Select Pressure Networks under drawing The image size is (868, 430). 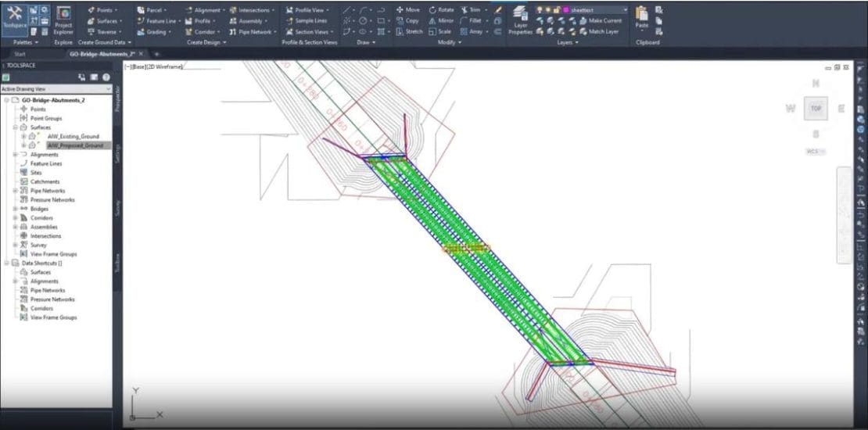(x=52, y=200)
